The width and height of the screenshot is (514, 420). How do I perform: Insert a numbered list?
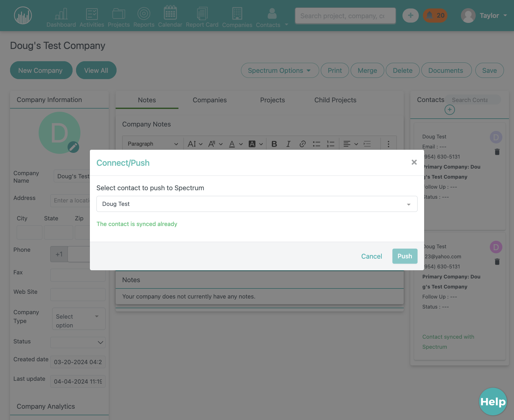(331, 144)
